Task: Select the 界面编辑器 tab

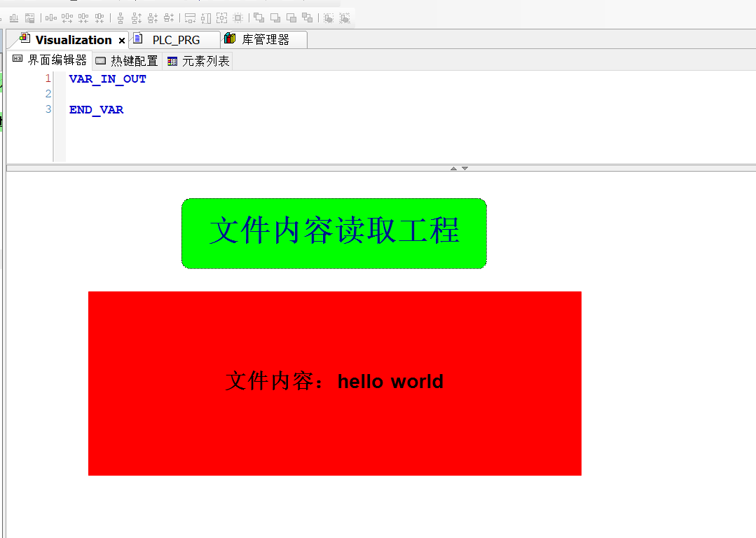Action: [49, 60]
